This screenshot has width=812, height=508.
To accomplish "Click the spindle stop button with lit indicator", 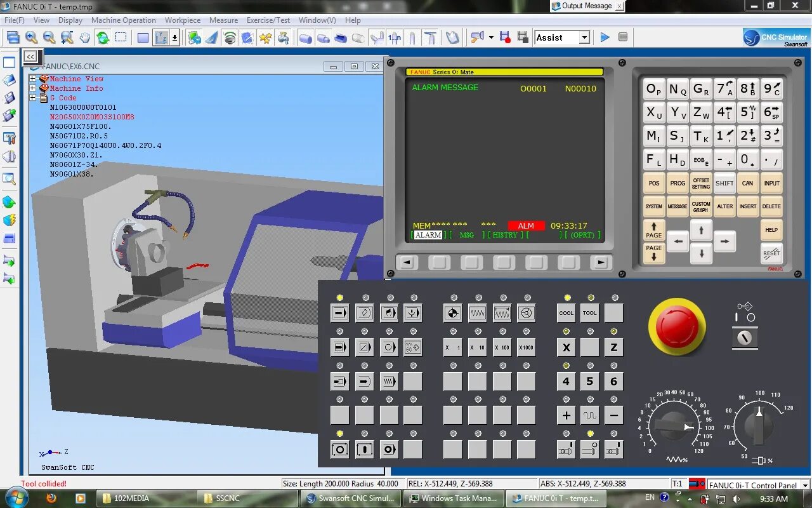I will point(590,450).
